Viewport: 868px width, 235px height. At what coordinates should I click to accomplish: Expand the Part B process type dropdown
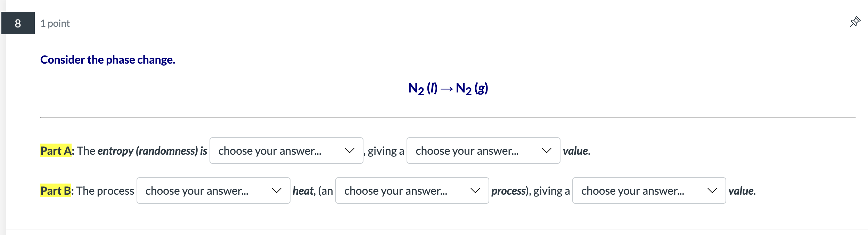(x=412, y=191)
